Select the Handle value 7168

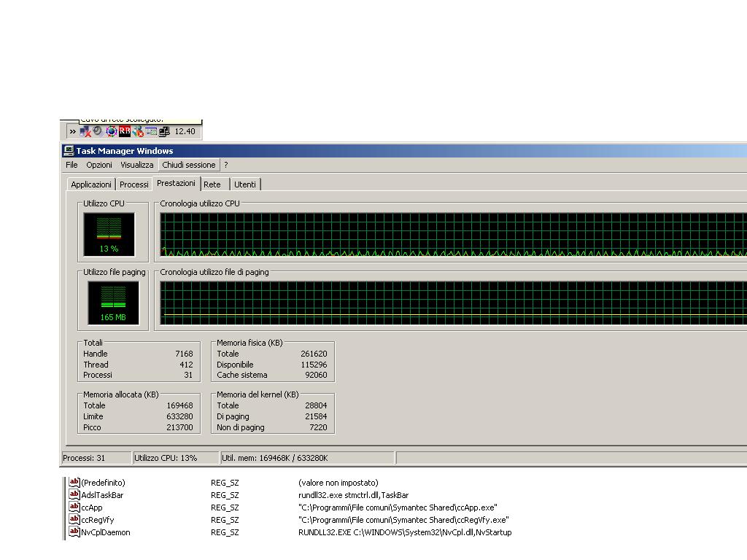(x=184, y=354)
